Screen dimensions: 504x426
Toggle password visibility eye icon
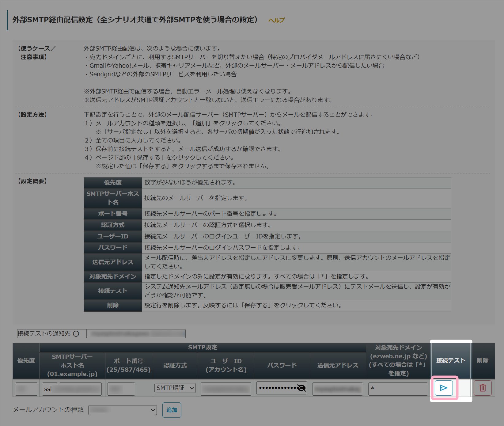point(301,388)
